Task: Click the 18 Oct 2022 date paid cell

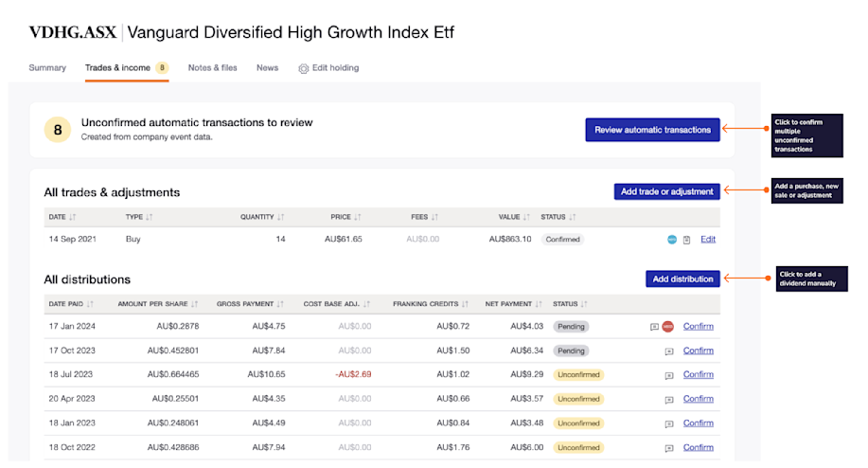Action: [72, 447]
